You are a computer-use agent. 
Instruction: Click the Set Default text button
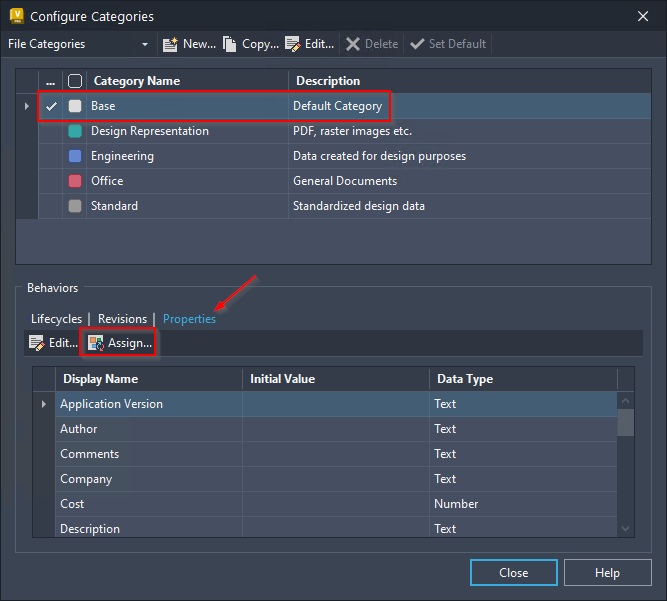pyautogui.click(x=457, y=44)
